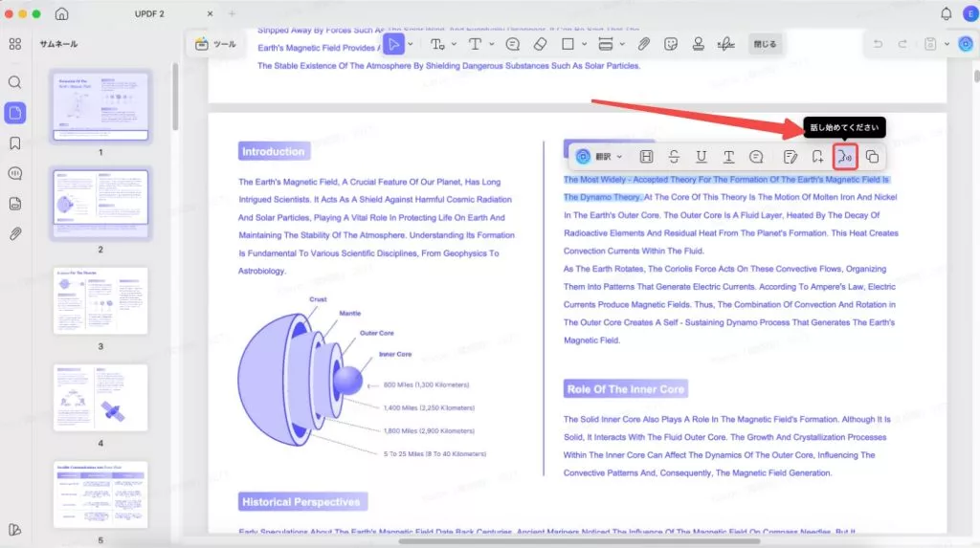Open page 3 thumbnail
The image size is (980, 548).
[x=100, y=300]
